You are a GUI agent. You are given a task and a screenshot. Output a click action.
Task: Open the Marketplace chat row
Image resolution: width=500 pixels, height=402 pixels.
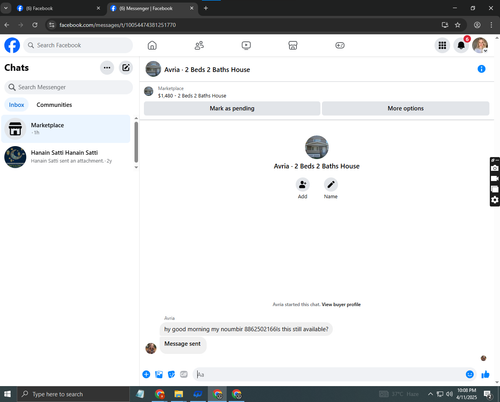click(x=66, y=129)
